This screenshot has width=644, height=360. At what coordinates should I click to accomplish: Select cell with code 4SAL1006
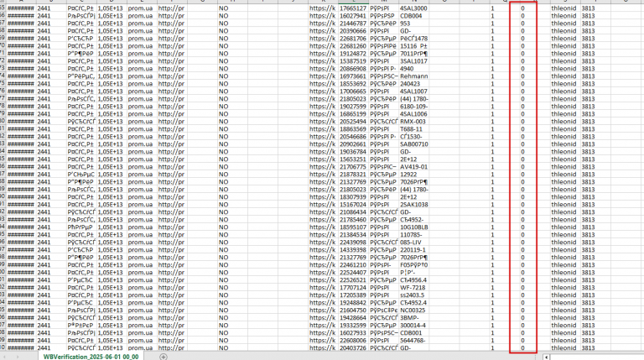click(x=413, y=114)
